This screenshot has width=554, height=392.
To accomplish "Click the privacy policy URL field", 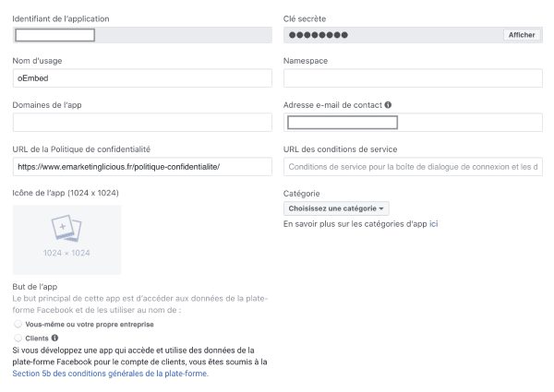I will pyautogui.click(x=142, y=166).
